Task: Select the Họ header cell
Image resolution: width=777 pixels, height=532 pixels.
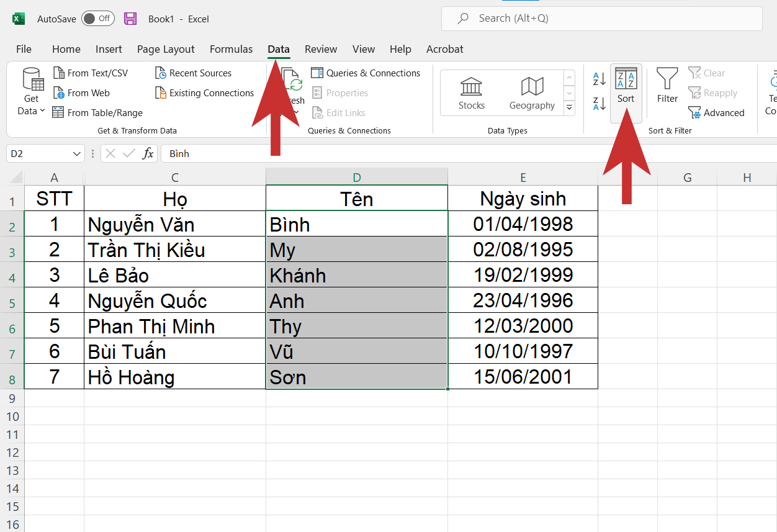Action: point(175,198)
